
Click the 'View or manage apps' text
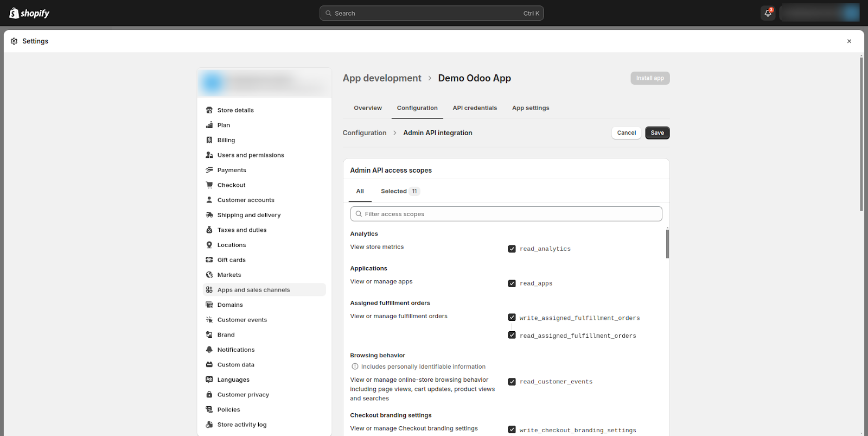point(381,282)
